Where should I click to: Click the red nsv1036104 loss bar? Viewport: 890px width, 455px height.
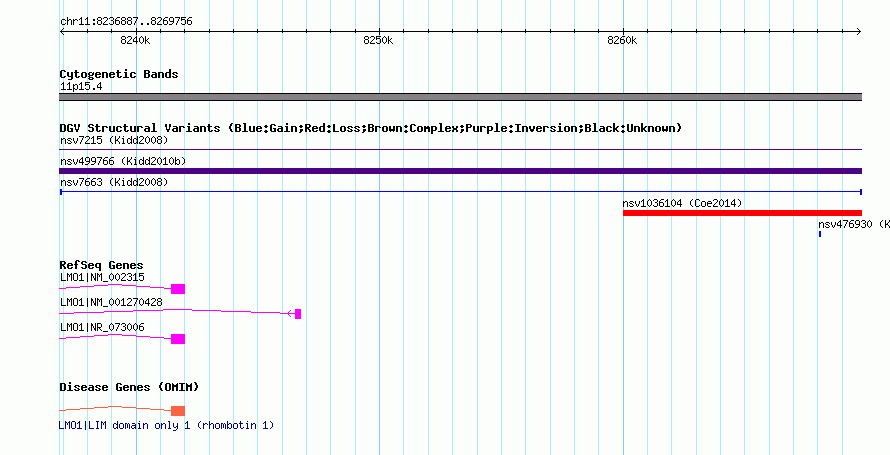click(742, 213)
